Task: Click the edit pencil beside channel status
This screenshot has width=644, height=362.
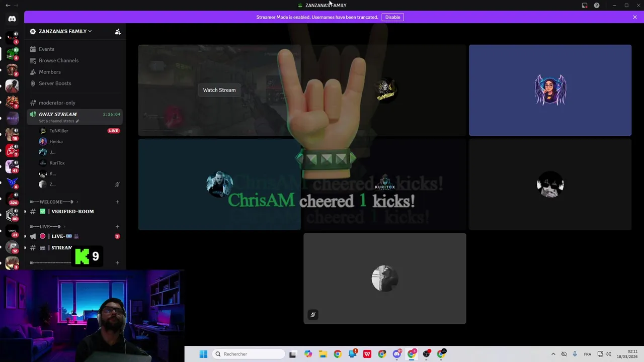Action: 77,121
